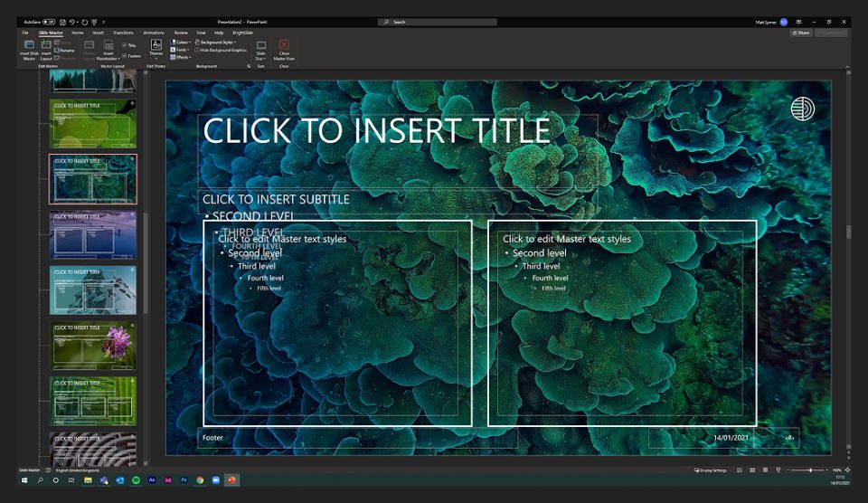
Task: Uncheck the Title checkbox
Action: pos(124,44)
